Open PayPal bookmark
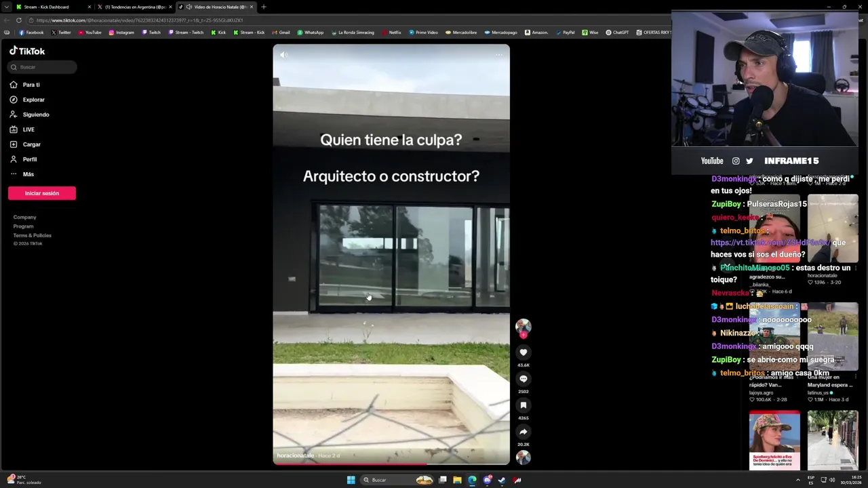The image size is (868, 488). [x=565, y=33]
